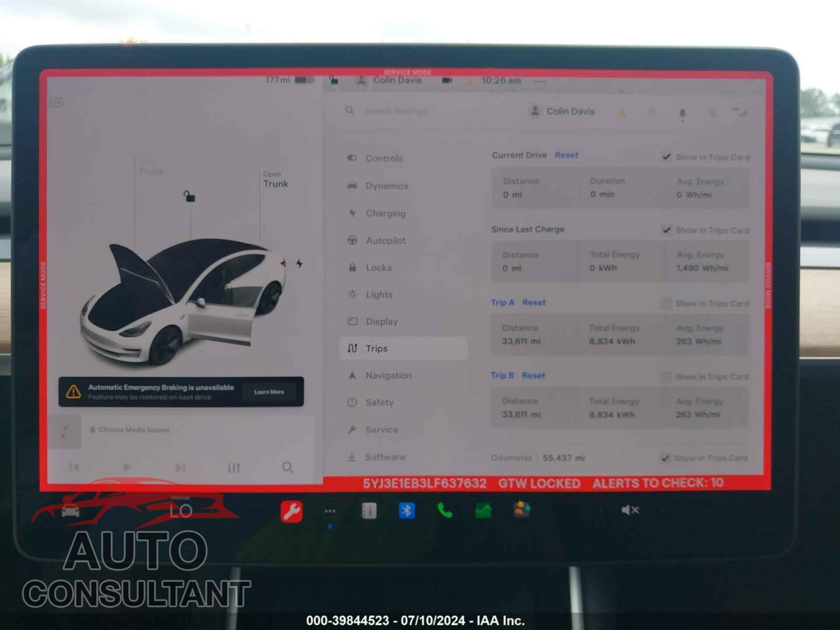The width and height of the screenshot is (840, 630).
Task: Open the Colin Davis profile in settings header
Action: (562, 112)
